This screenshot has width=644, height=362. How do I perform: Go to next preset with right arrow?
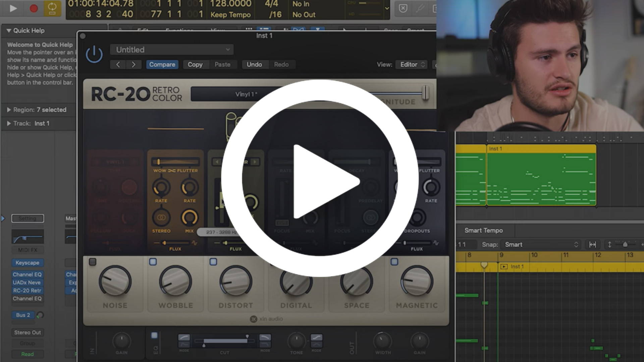click(x=133, y=64)
